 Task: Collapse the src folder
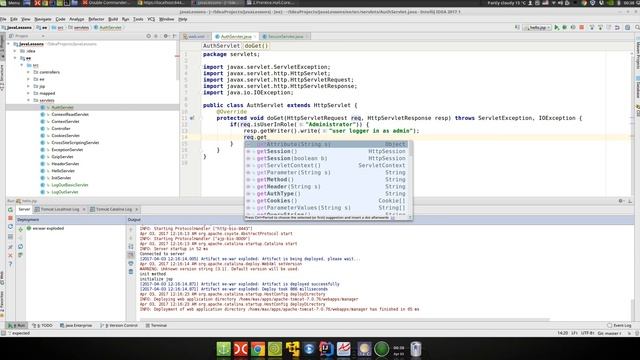pos(22,65)
